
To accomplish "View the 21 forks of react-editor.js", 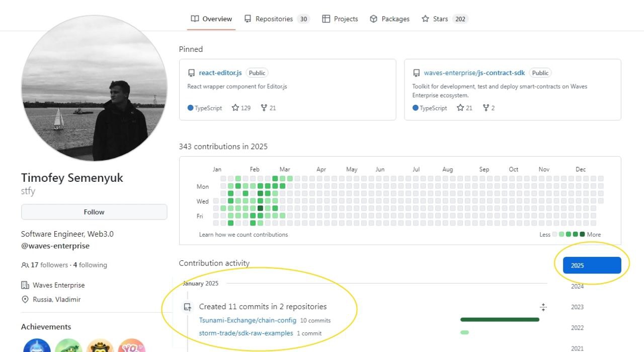I will click(x=268, y=108).
